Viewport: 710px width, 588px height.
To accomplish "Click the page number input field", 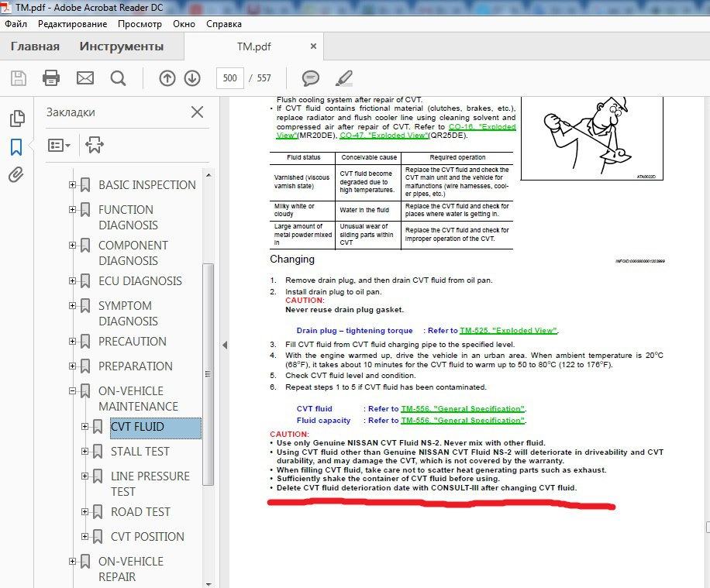I will (230, 78).
